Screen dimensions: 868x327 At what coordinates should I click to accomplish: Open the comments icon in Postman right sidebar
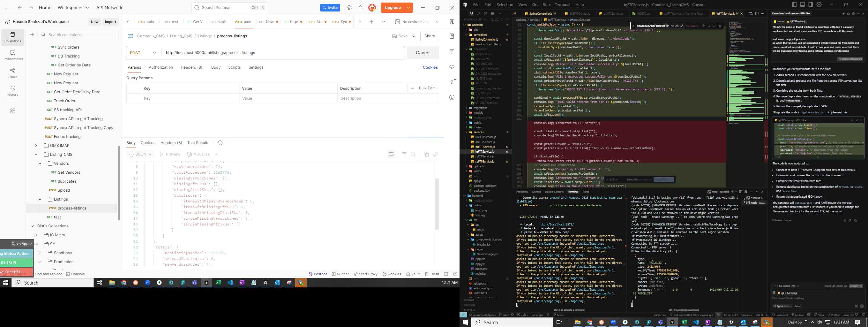[x=452, y=51]
